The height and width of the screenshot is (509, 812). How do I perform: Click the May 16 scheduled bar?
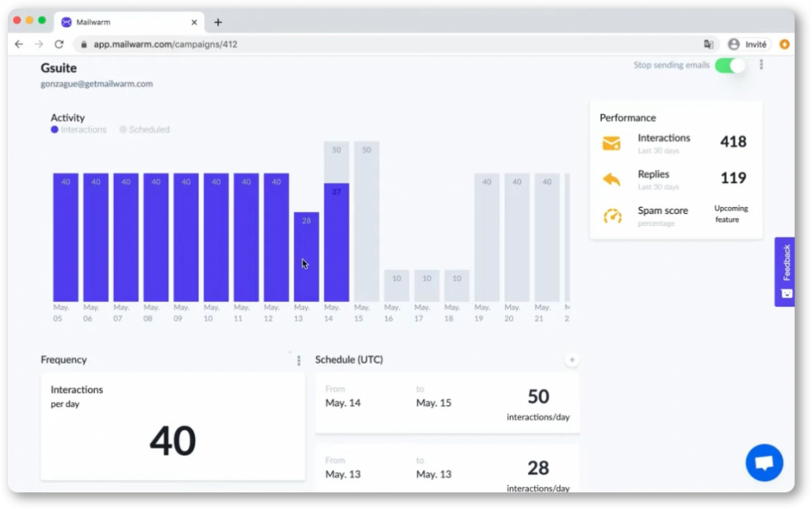[x=396, y=285]
